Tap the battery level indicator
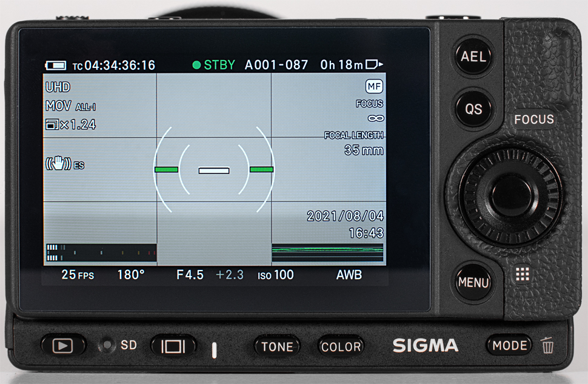This screenshot has height=384, width=588. [x=56, y=66]
